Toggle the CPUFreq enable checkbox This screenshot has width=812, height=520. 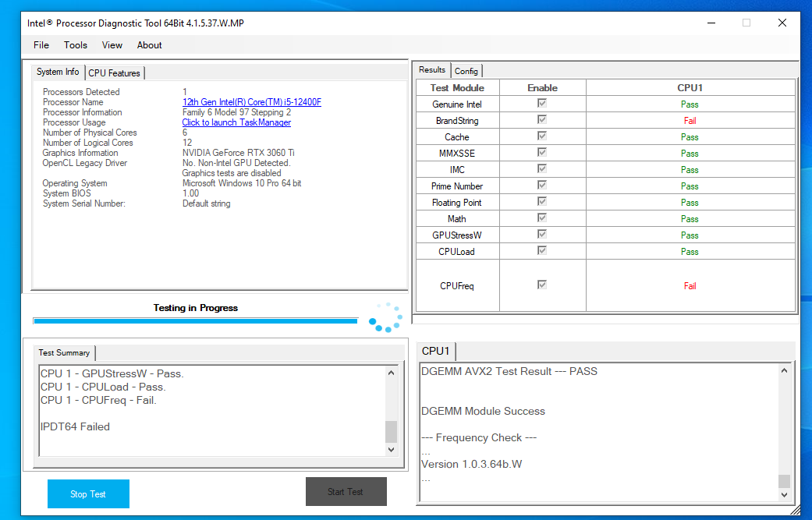[542, 285]
